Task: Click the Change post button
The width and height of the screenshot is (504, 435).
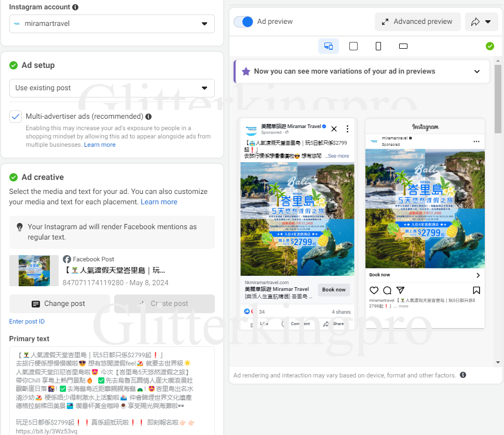Action: pos(60,304)
